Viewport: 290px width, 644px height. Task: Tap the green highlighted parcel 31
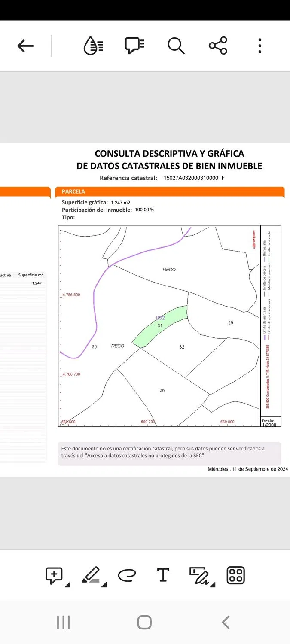160,327
